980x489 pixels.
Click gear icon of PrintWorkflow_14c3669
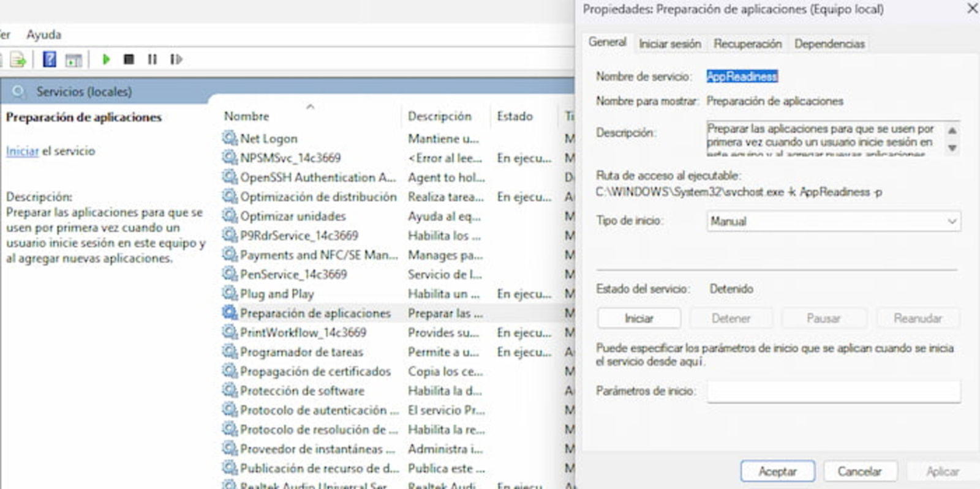(x=230, y=332)
